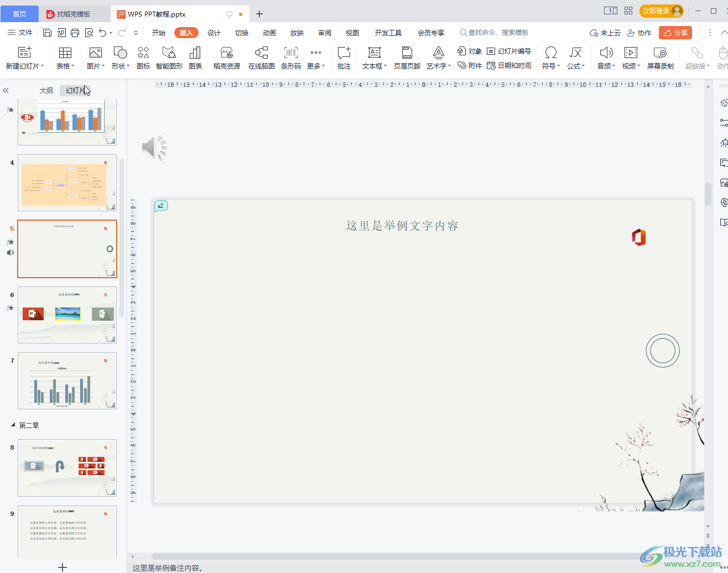Open 在线脑图 online mind map
The image size is (728, 573).
tap(262, 58)
